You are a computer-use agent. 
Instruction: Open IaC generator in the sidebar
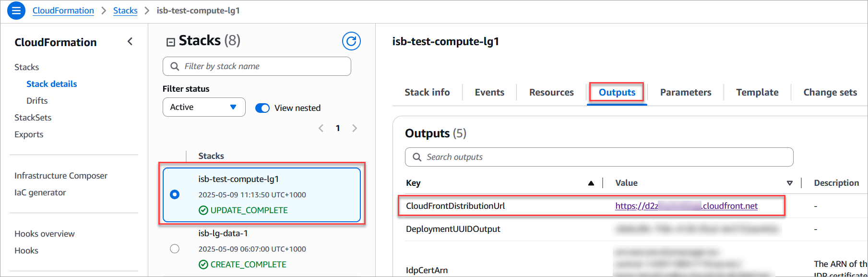click(x=40, y=193)
